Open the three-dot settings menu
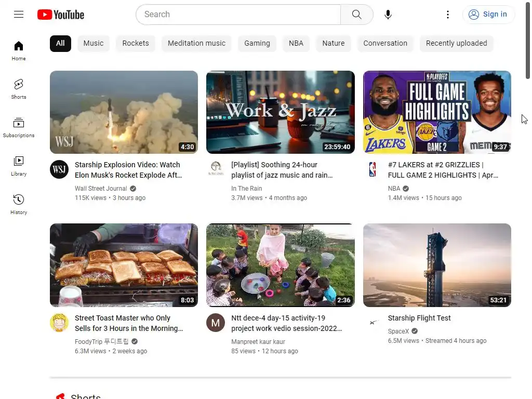 click(x=448, y=15)
